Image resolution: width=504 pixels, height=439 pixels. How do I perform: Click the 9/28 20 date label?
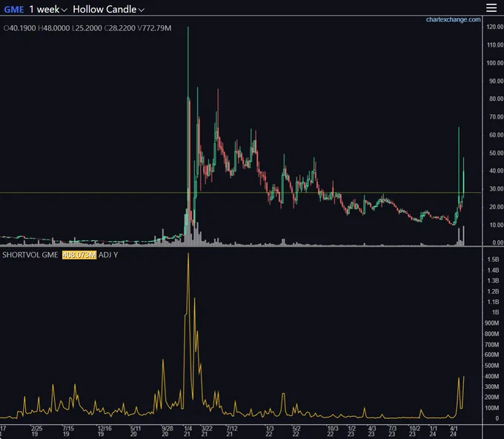168,432
